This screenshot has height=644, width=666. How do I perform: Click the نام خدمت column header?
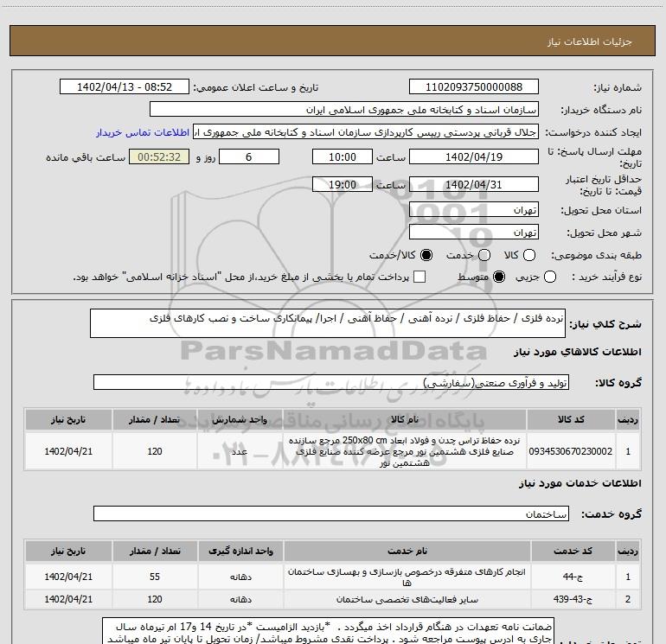click(407, 551)
